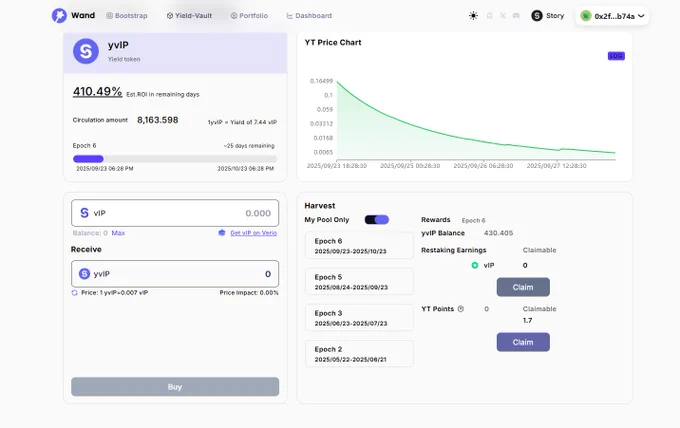Click the Epoch 6 progress bar
This screenshot has height=428, width=680.
point(175,159)
